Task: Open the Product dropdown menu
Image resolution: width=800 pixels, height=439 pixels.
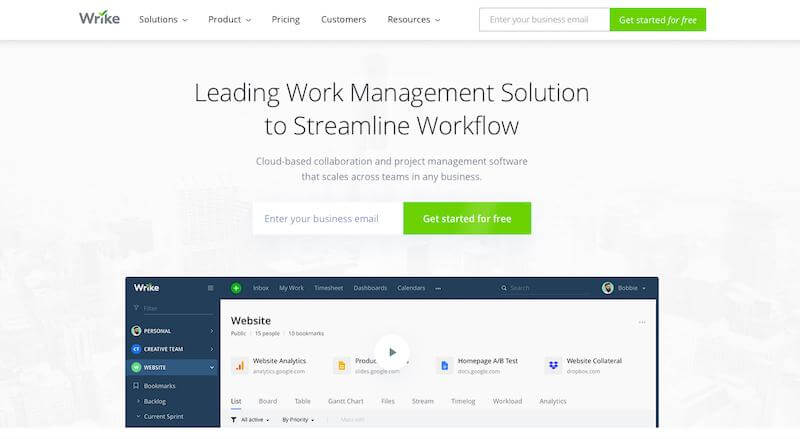Action: 230,19
